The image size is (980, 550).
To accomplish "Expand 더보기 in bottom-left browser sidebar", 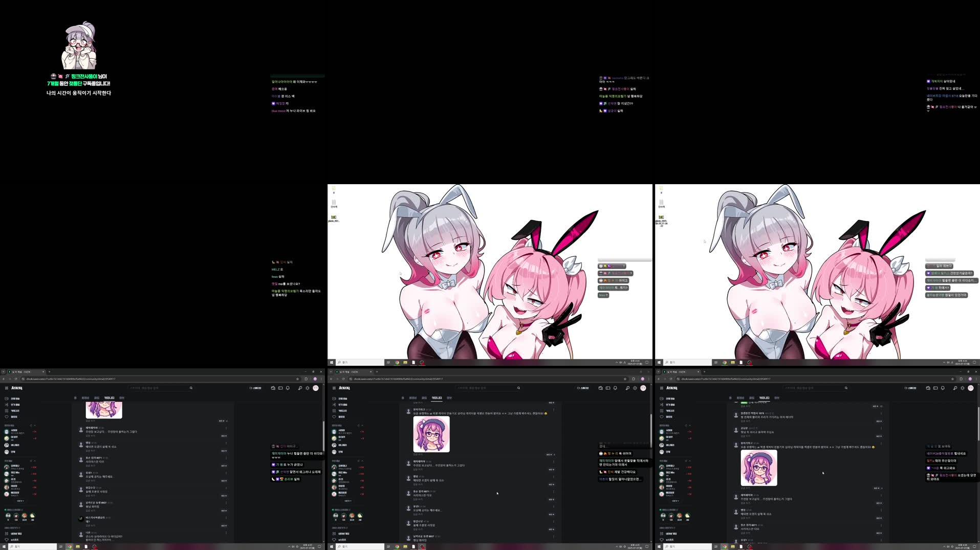I will [x=20, y=501].
